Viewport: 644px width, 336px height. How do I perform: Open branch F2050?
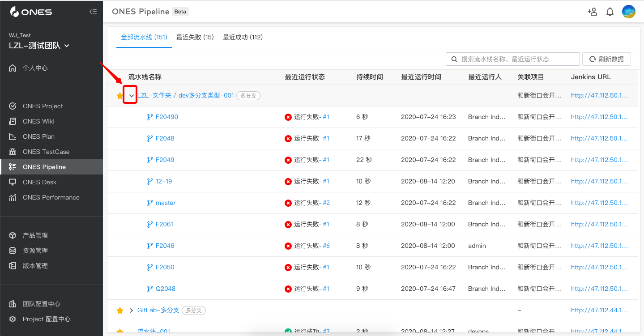click(165, 267)
